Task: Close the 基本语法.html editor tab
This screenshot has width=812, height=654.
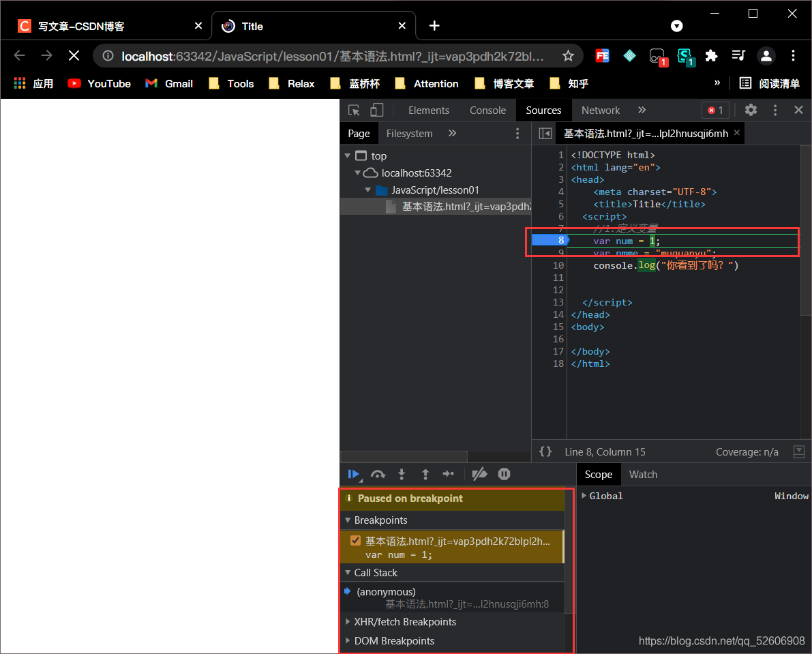Action: (736, 133)
